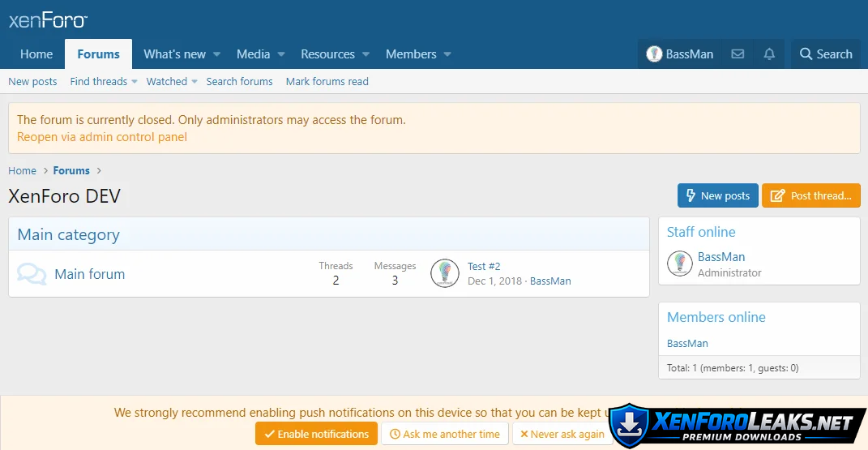Image resolution: width=868 pixels, height=450 pixels.
Task: Expand the Members dropdown arrow
Action: [x=447, y=54]
